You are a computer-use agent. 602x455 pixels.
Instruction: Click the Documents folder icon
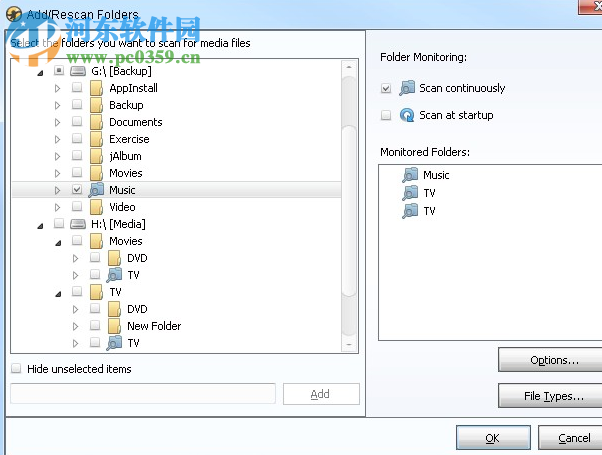pyautogui.click(x=96, y=122)
